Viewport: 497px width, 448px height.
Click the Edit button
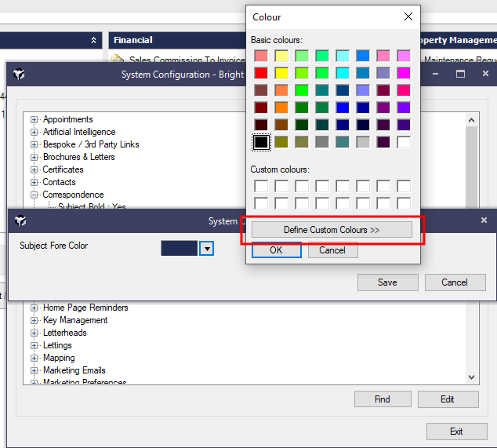[x=448, y=399]
